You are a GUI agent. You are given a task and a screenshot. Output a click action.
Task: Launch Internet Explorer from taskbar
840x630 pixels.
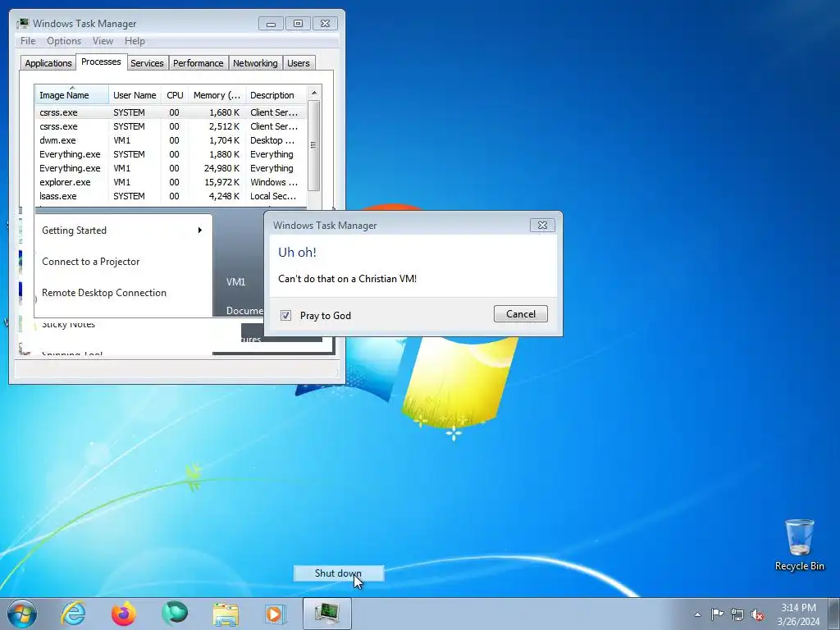[73, 614]
